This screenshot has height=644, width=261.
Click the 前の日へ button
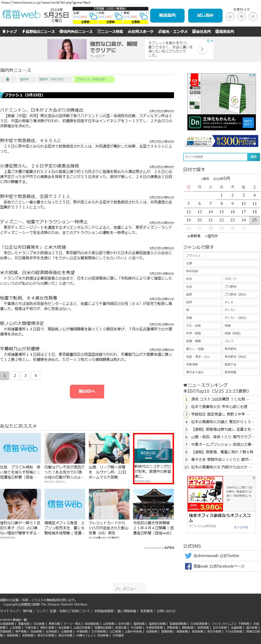point(87,391)
